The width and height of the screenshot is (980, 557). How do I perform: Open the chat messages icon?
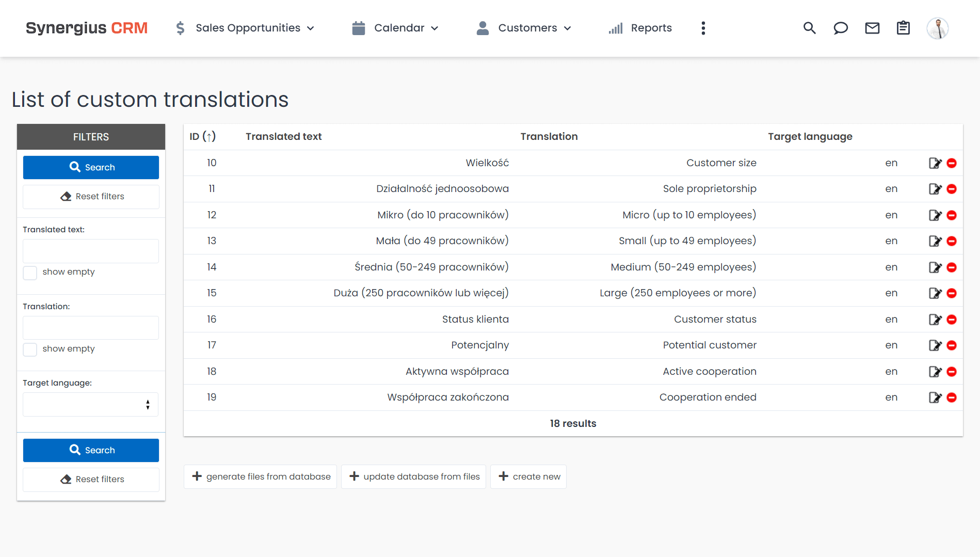pyautogui.click(x=841, y=28)
